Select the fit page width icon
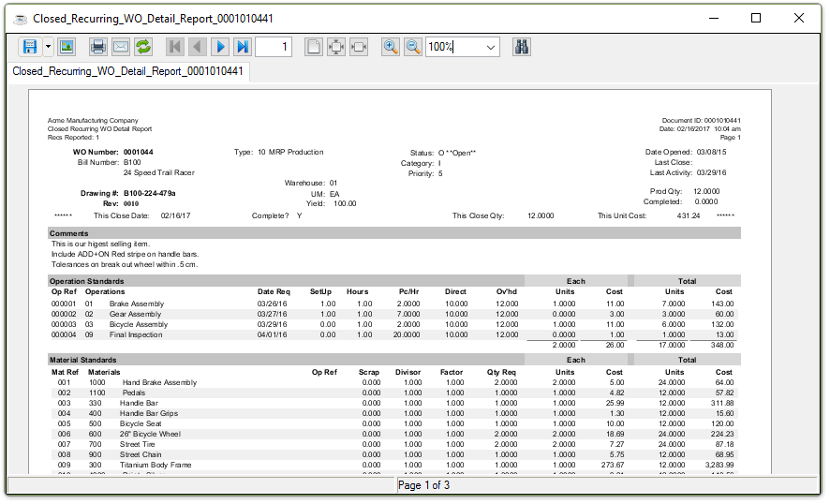Screen dimensions: 830x504 click(359, 47)
